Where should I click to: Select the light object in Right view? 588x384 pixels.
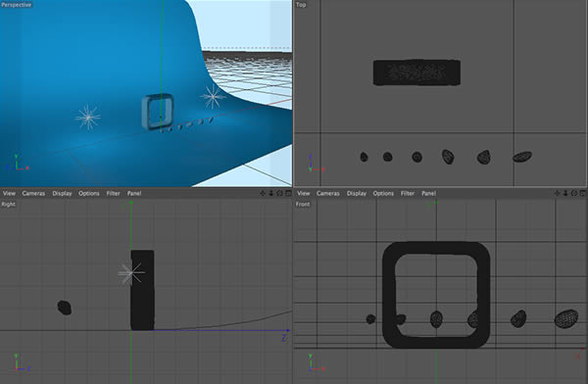(131, 273)
